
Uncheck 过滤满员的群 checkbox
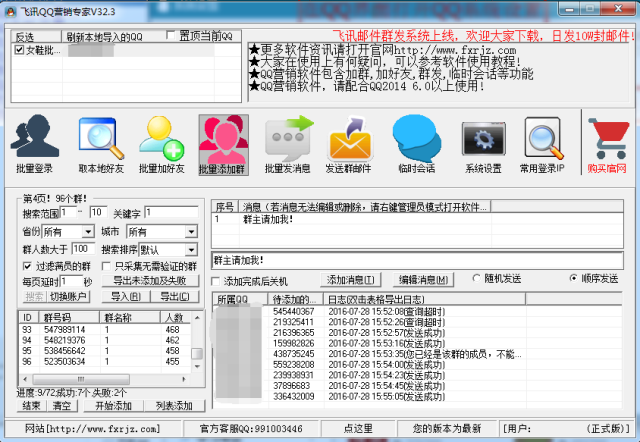point(27,267)
